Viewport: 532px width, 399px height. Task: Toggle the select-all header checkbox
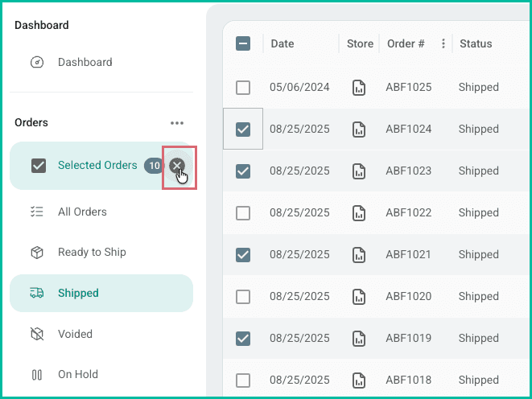click(243, 43)
